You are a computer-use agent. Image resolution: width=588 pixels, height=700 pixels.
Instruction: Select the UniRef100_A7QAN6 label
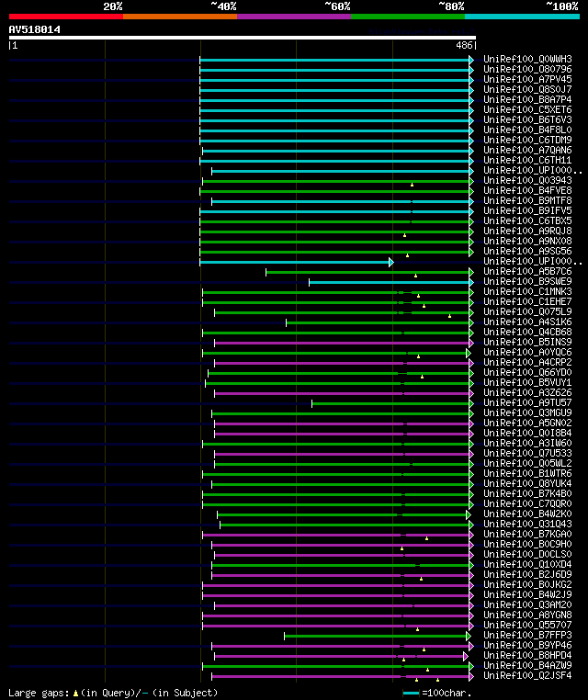tap(527, 151)
